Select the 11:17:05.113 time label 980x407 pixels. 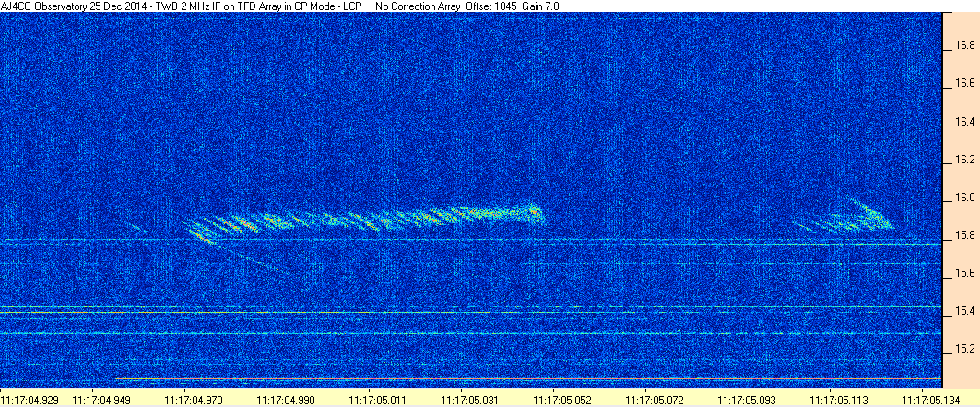click(x=838, y=399)
